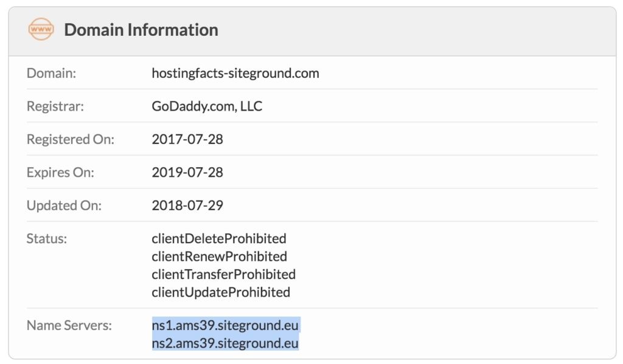Image resolution: width=623 pixels, height=364 pixels.
Task: Click the expiry date 2019-07-28
Action: [187, 172]
